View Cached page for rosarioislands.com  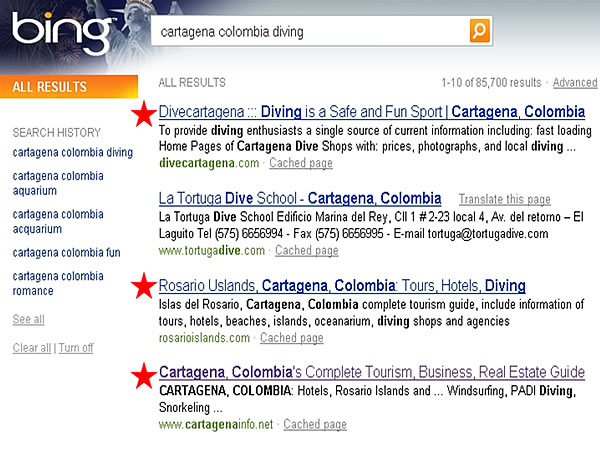pyautogui.click(x=292, y=338)
